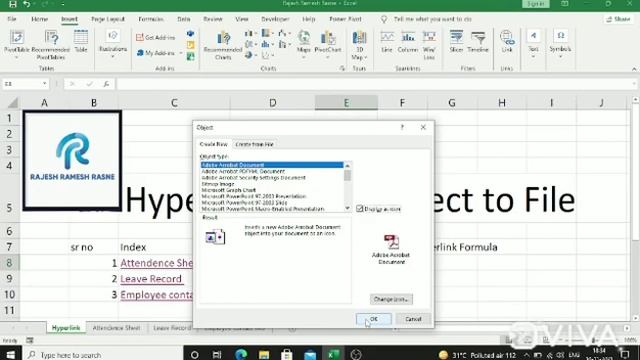Open Microsoft Edge from taskbar
This screenshot has width=640, height=360.
(x=241, y=354)
